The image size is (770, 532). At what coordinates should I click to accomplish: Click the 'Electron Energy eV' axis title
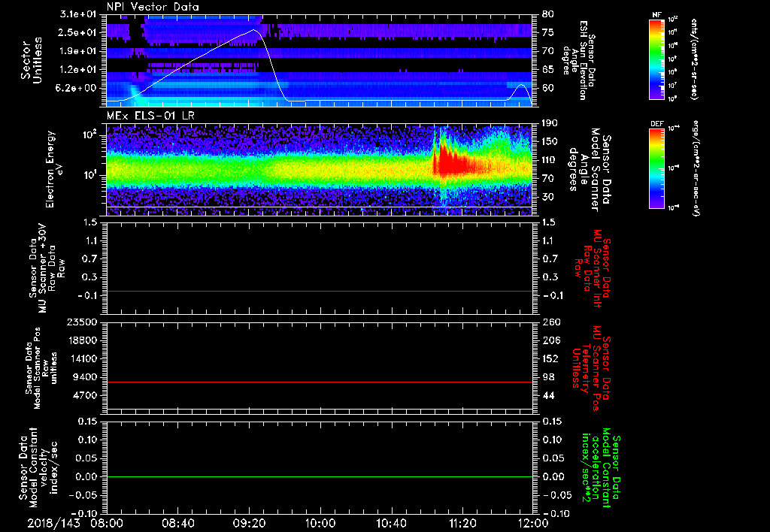point(55,170)
